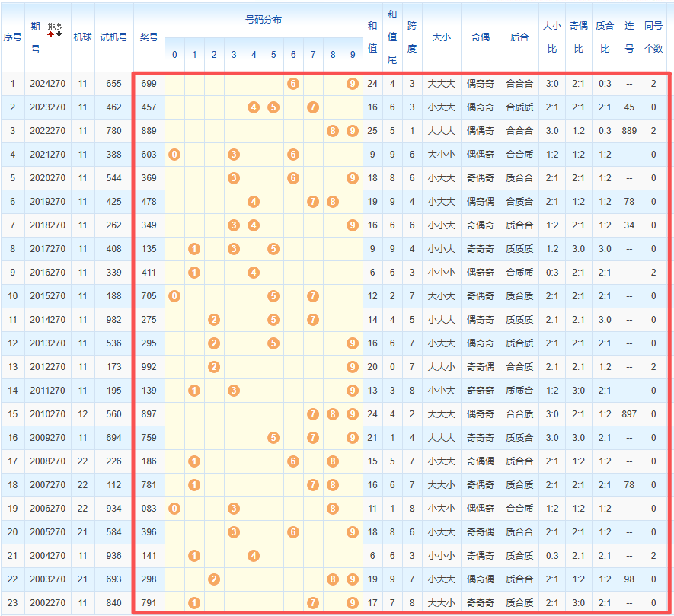
Task: Select the 和值 column header
Action: pyautogui.click(x=372, y=36)
